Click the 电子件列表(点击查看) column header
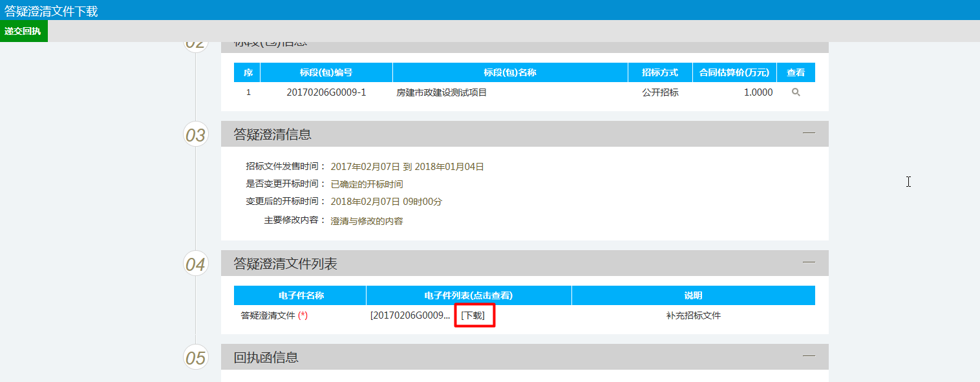Screen dimensions: 980x382 coord(469,295)
